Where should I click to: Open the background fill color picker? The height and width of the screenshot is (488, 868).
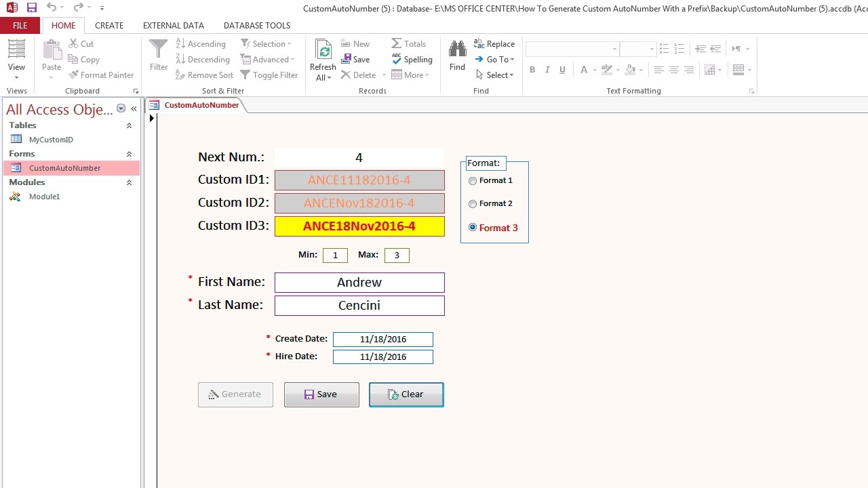(633, 70)
